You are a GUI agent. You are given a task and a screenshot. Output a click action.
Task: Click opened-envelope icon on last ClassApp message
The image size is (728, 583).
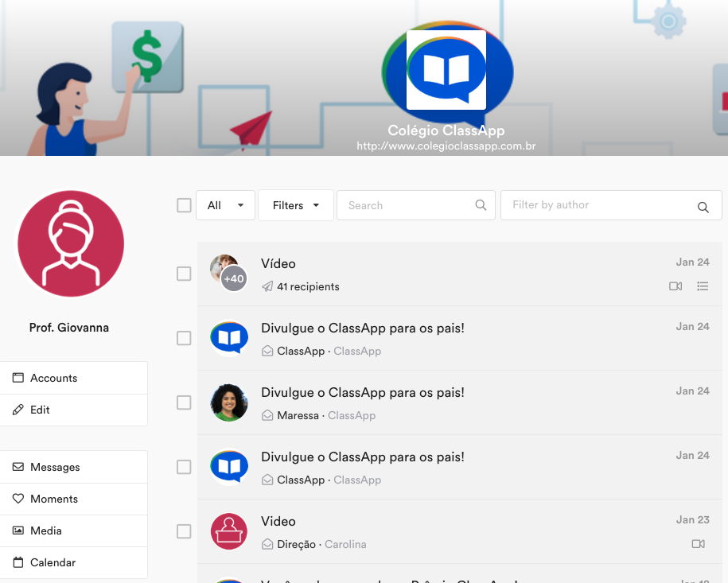click(x=267, y=480)
